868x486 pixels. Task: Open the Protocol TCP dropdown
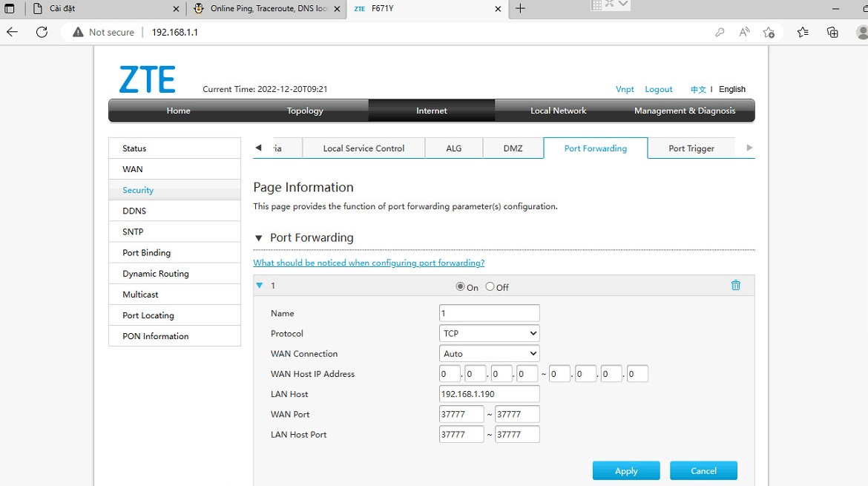[x=489, y=334]
